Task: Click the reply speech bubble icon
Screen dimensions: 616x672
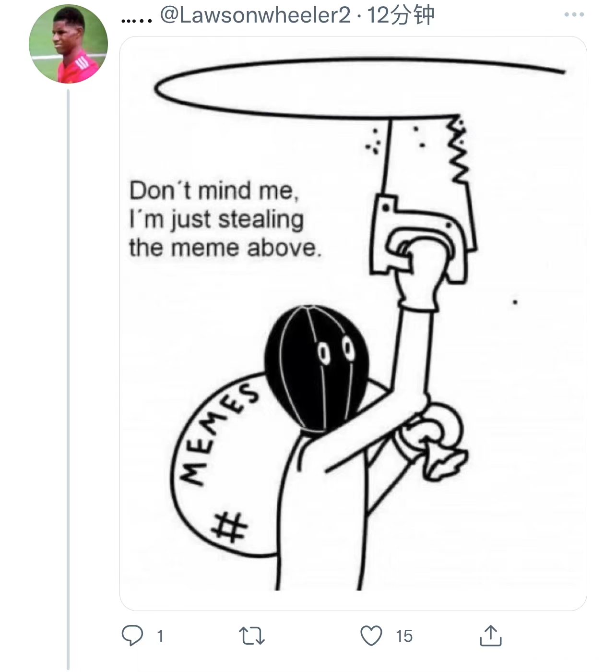Action: [x=132, y=636]
